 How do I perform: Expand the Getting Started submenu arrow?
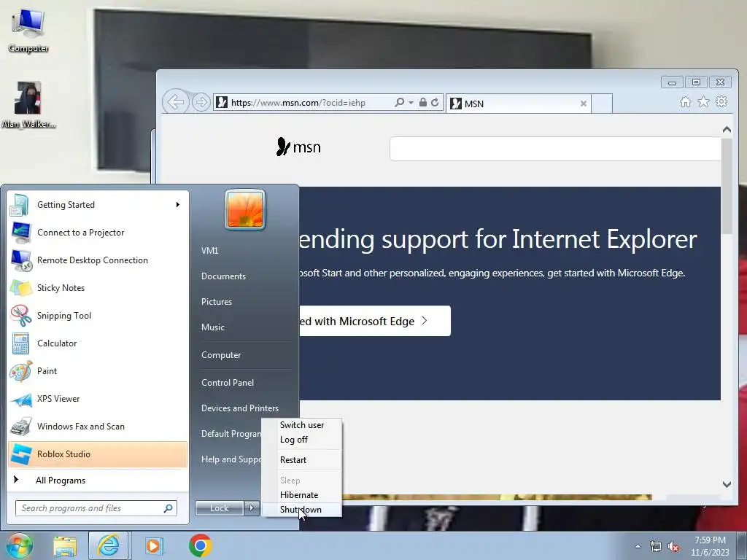coord(178,205)
